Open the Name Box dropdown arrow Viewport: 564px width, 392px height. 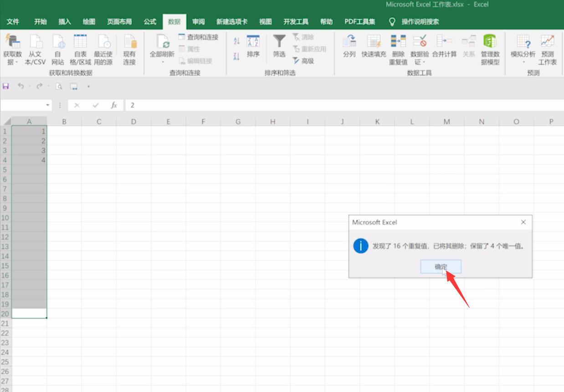tap(48, 105)
